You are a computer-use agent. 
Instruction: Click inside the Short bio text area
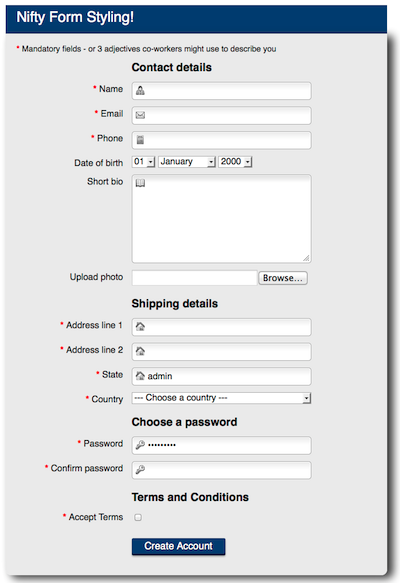click(x=222, y=219)
